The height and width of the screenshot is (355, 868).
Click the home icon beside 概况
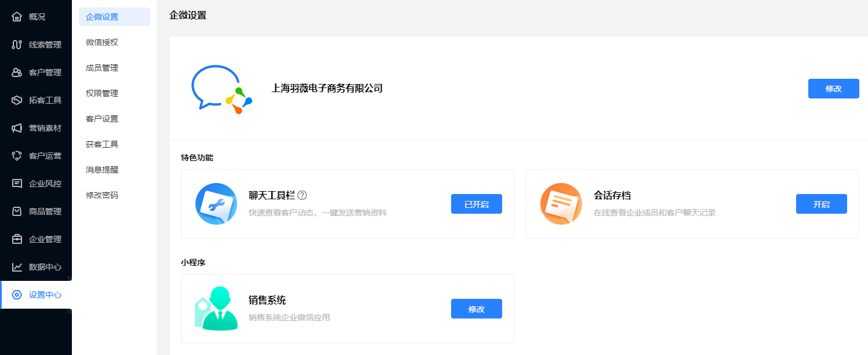[17, 17]
